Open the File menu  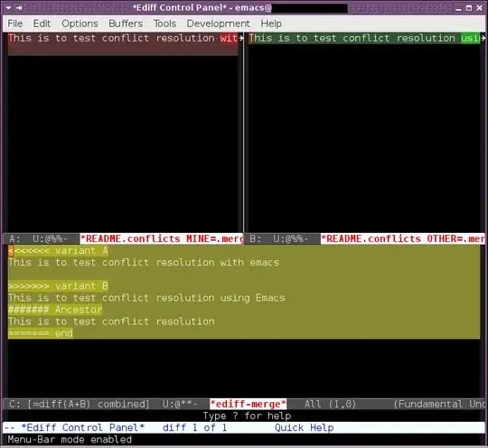click(15, 23)
